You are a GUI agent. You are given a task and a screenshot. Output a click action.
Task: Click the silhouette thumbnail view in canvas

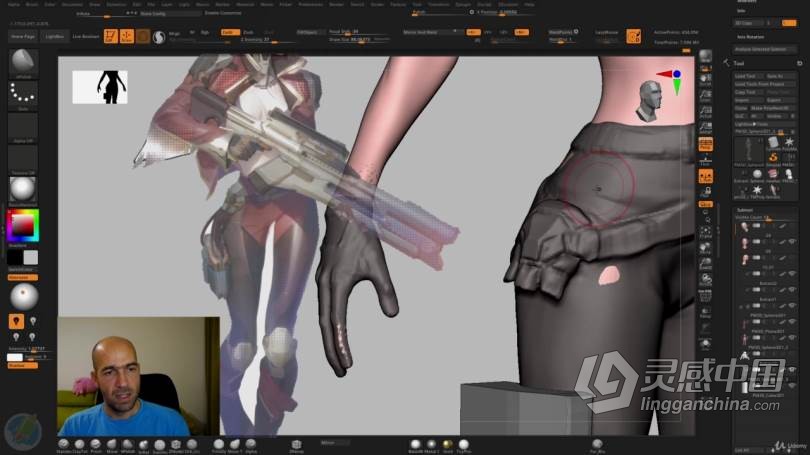[100, 87]
